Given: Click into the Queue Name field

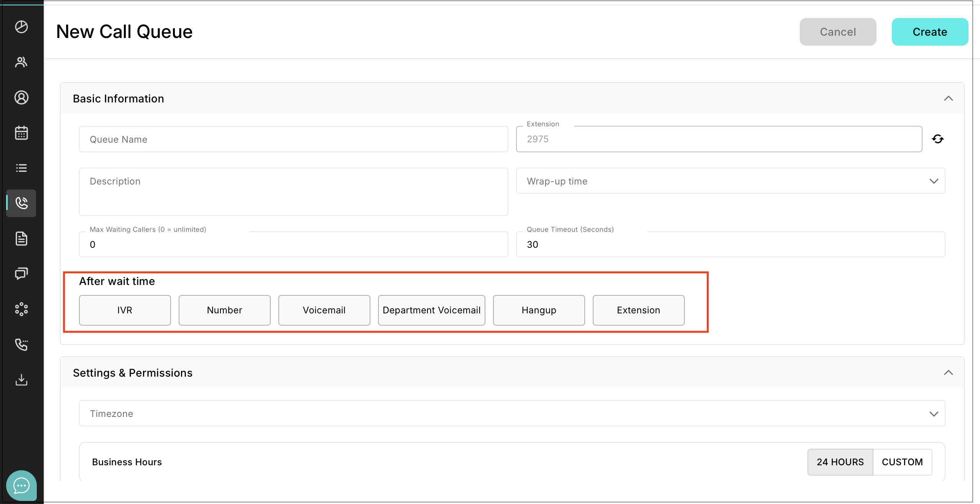Looking at the screenshot, I should point(293,139).
